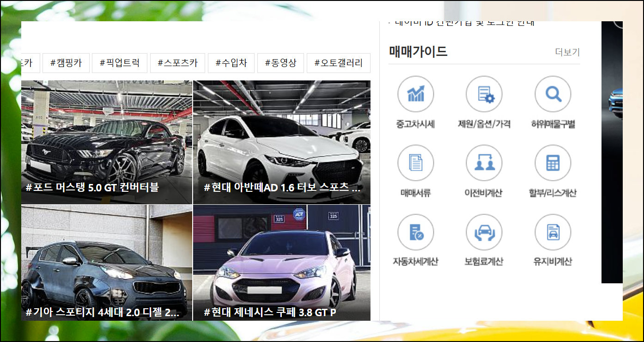Click the 중고차시세 label
This screenshot has width=644, height=342.
tap(415, 124)
